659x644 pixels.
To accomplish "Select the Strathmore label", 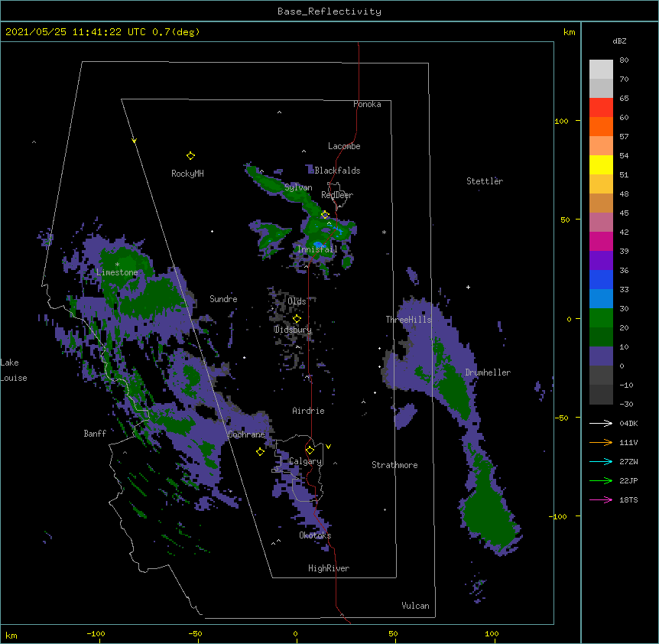I will point(394,465).
